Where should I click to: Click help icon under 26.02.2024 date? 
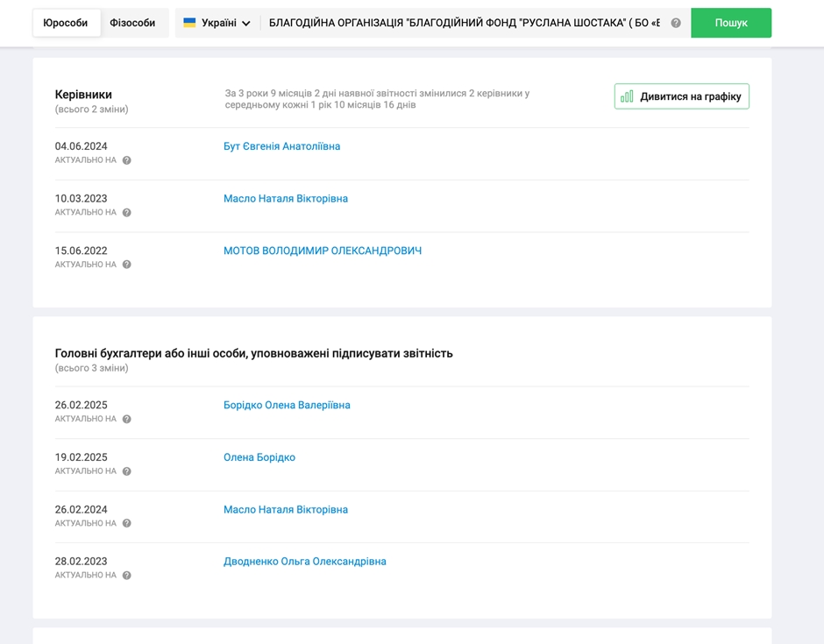126,524
